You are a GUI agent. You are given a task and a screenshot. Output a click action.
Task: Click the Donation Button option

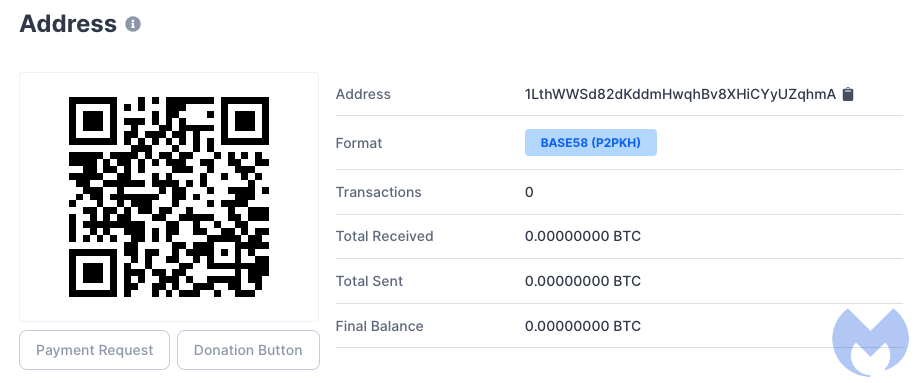(248, 350)
